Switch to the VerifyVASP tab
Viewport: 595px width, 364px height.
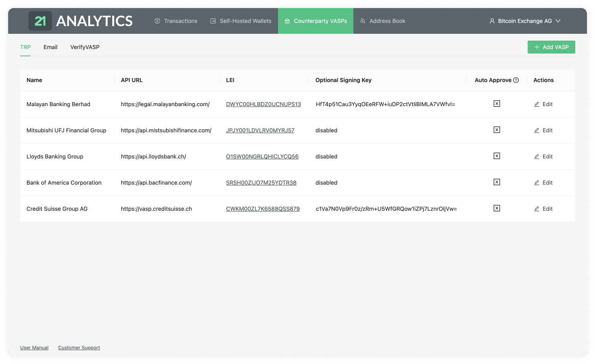pyautogui.click(x=85, y=47)
